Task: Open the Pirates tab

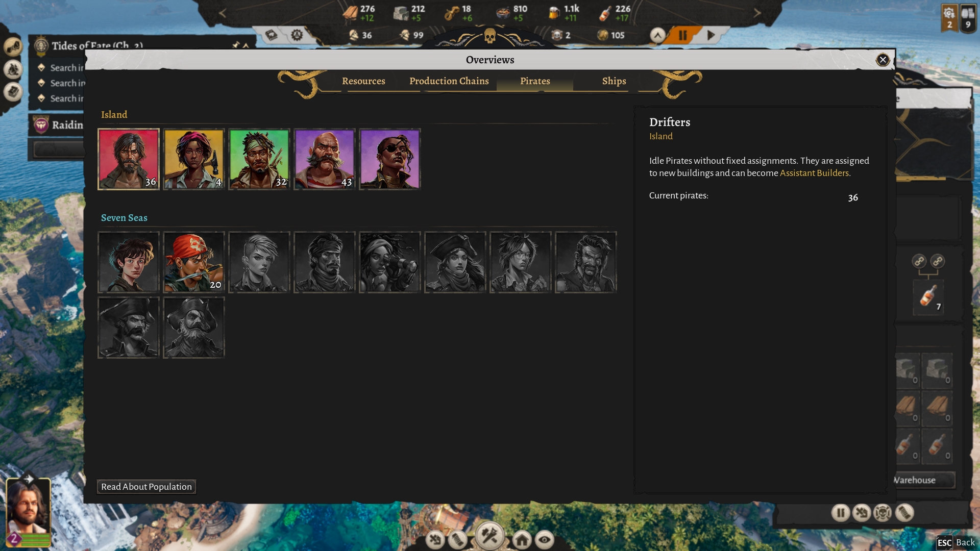Action: (535, 81)
